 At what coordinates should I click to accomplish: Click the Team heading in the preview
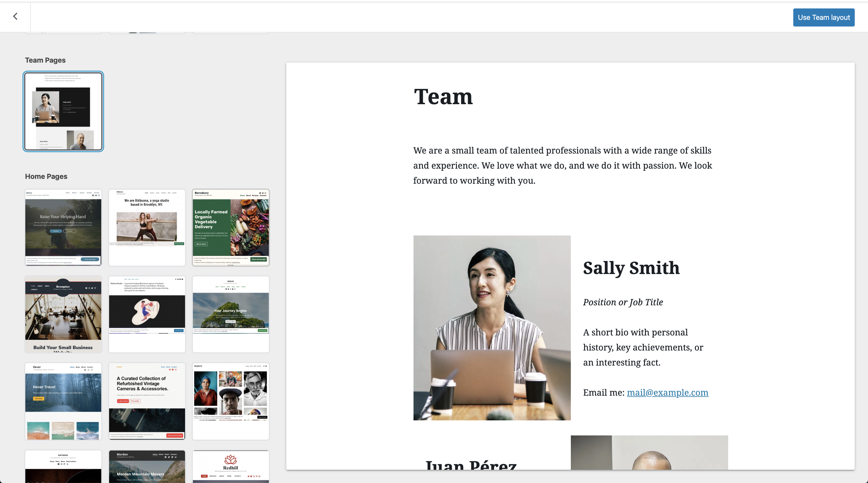click(443, 97)
